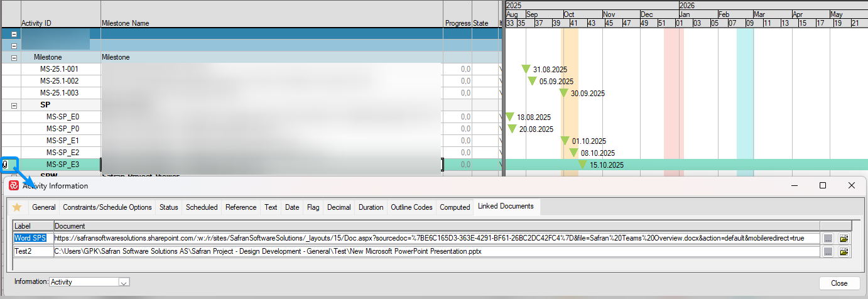Click the 2026 year header in timeline
Screen dimensions: 868x299
pos(773,5)
